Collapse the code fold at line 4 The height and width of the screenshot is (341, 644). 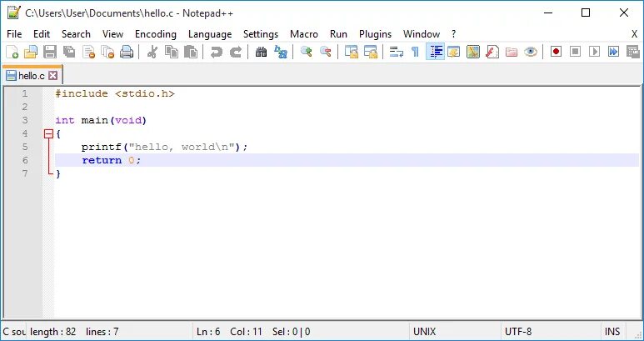[x=49, y=133]
